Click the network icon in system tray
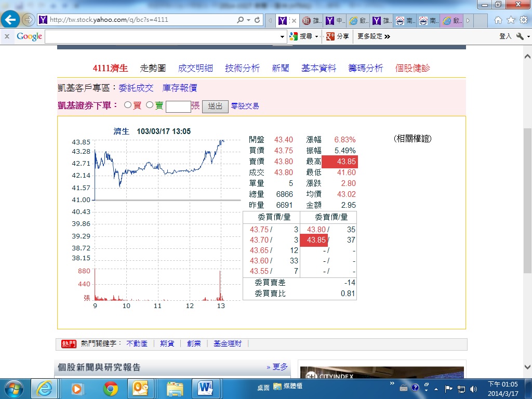The height and width of the screenshot is (399, 532). (x=461, y=389)
